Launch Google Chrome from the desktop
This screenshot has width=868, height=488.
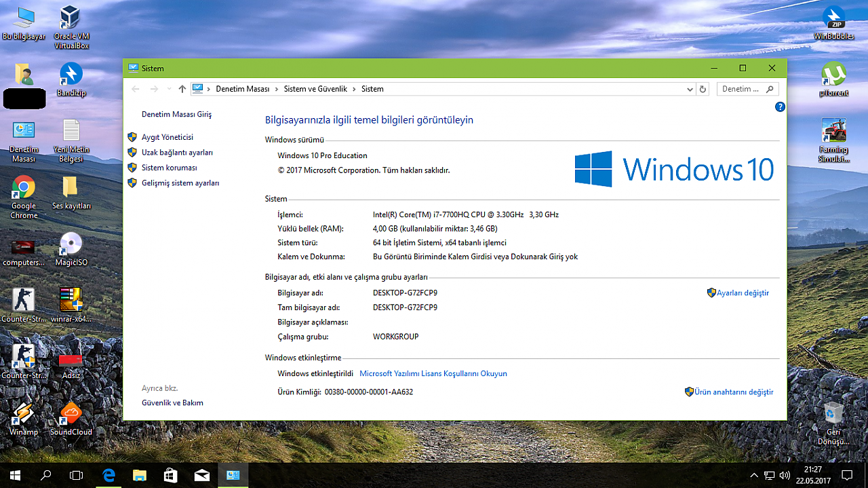pyautogui.click(x=24, y=198)
